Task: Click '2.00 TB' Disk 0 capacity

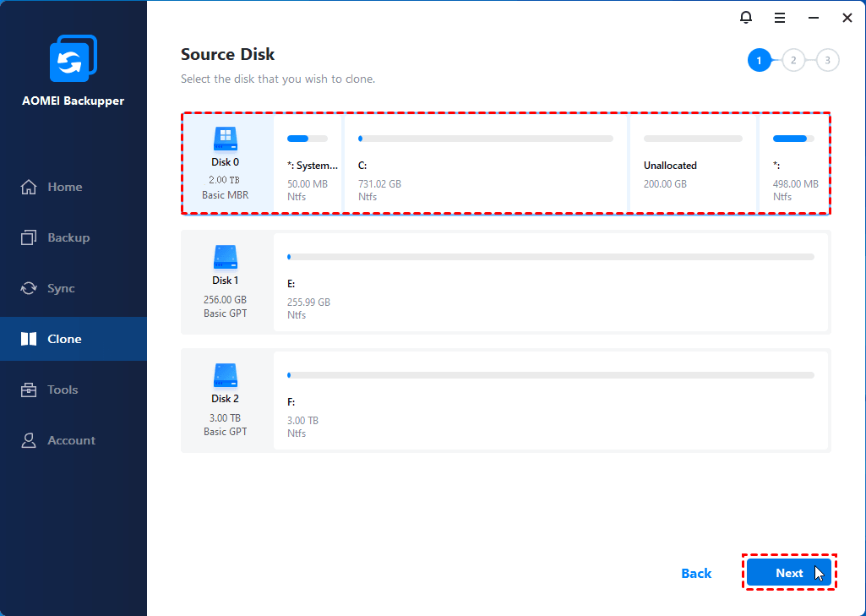Action: click(224, 180)
